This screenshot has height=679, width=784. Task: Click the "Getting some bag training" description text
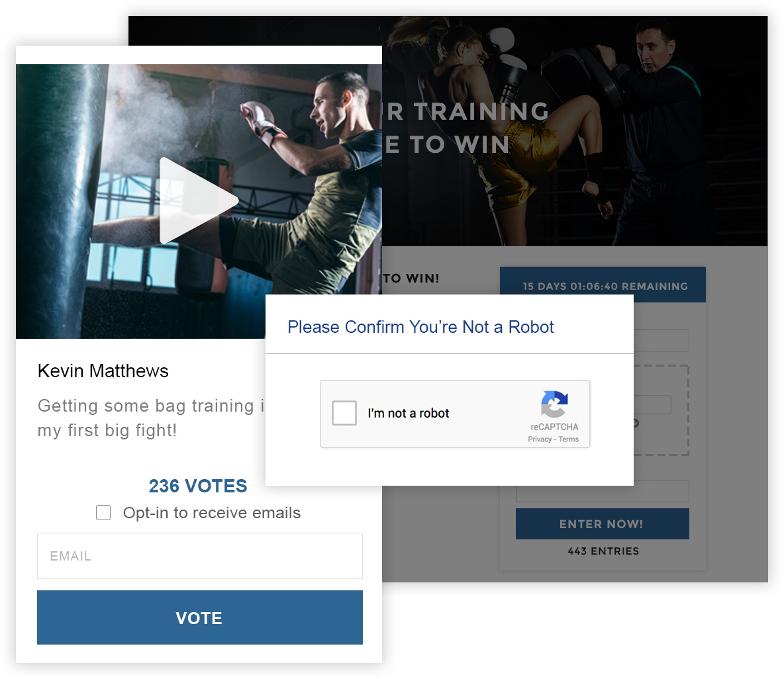[151, 418]
